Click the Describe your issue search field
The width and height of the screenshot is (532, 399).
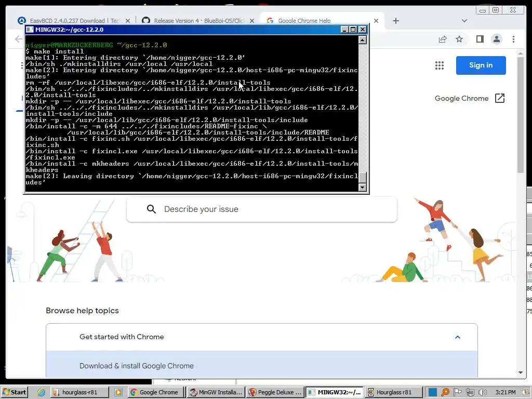[262, 209]
